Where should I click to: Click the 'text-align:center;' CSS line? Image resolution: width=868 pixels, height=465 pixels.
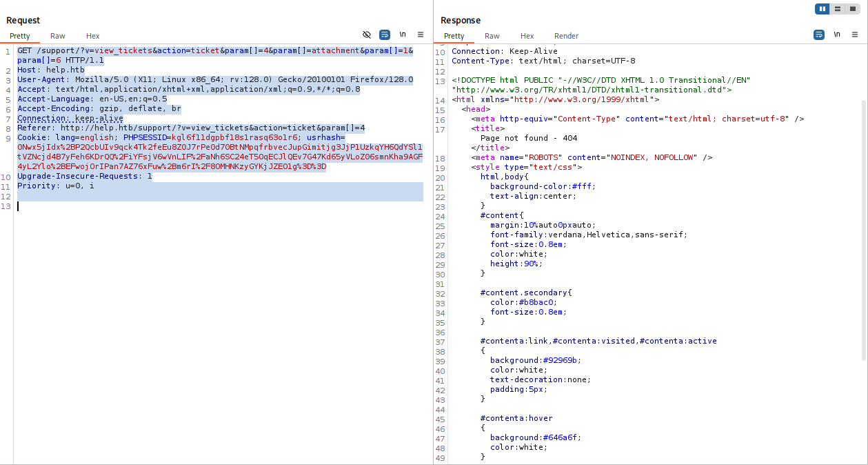pos(533,196)
